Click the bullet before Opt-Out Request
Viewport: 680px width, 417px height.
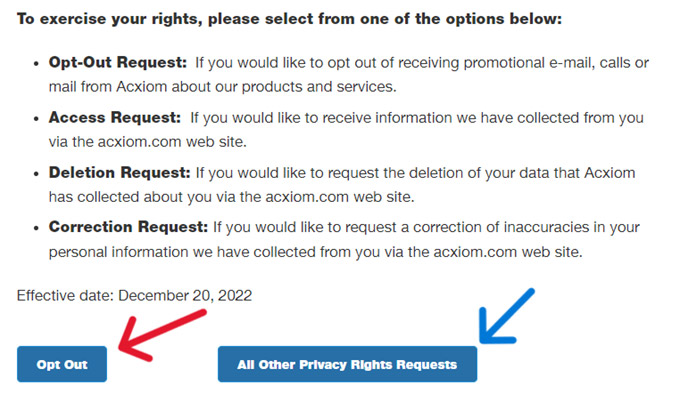(x=36, y=64)
